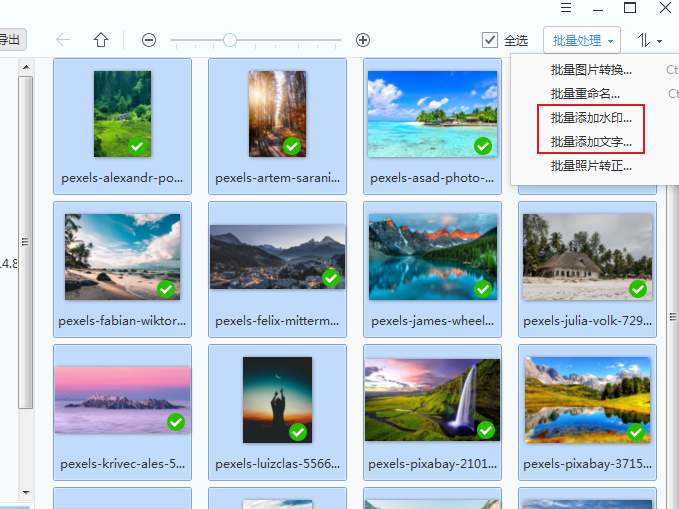Viewport: 679px width, 509px height.
Task: Uncheck green checkmark on pexels-pixabay-3715 image
Action: pos(636,432)
